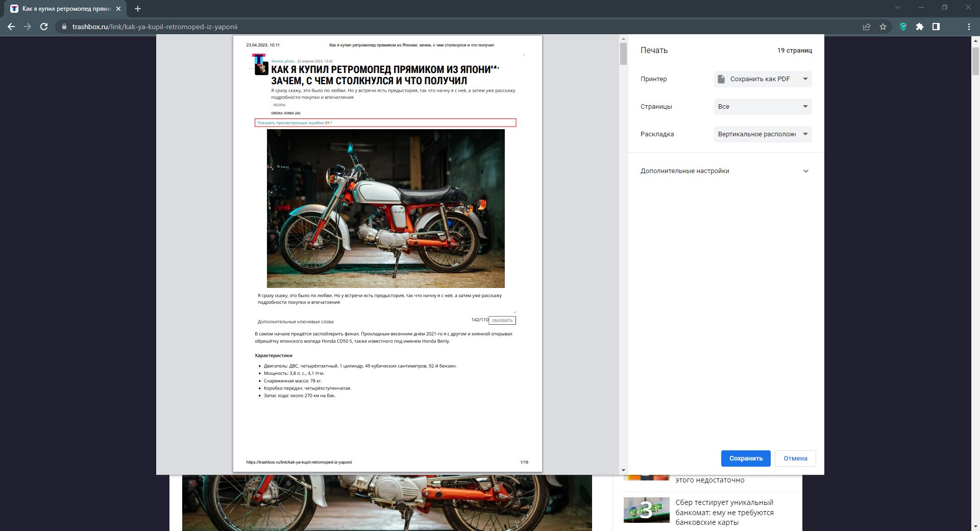Open the Страницы dropdown showing Все
This screenshot has width=980, height=531.
tap(763, 107)
